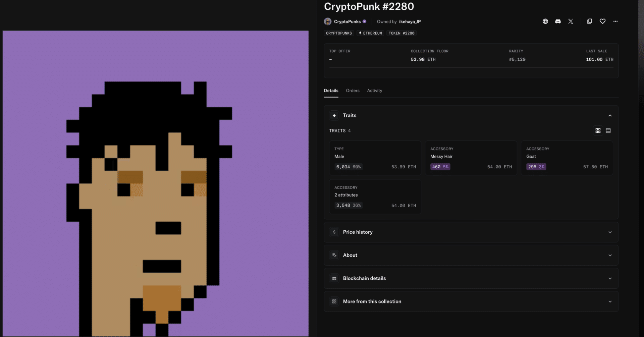Switch traits to list view
The width and height of the screenshot is (644, 337).
(608, 131)
